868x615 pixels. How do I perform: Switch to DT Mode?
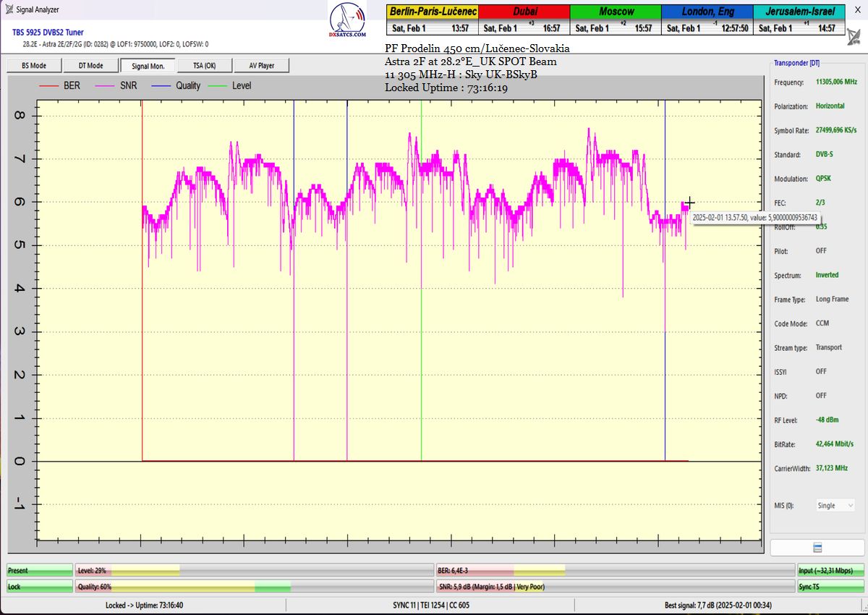point(91,66)
